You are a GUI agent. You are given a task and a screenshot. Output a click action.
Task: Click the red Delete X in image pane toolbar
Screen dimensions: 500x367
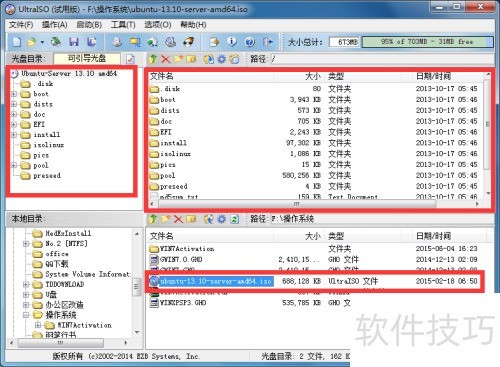point(165,59)
